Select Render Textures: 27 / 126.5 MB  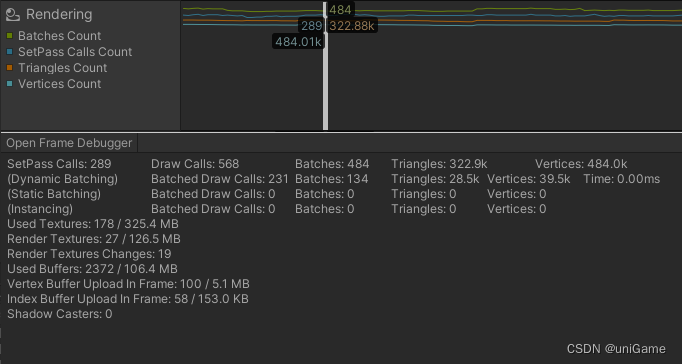coord(94,239)
